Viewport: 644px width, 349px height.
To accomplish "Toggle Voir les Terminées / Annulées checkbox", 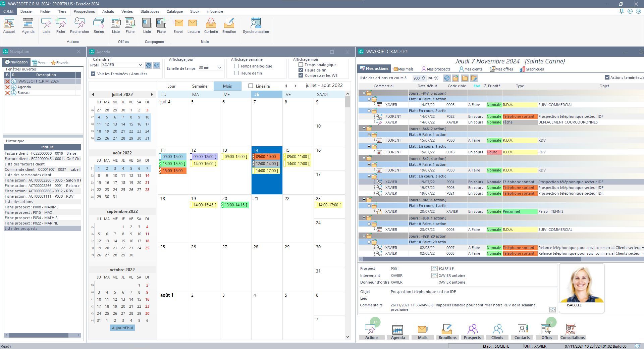I will tap(93, 74).
